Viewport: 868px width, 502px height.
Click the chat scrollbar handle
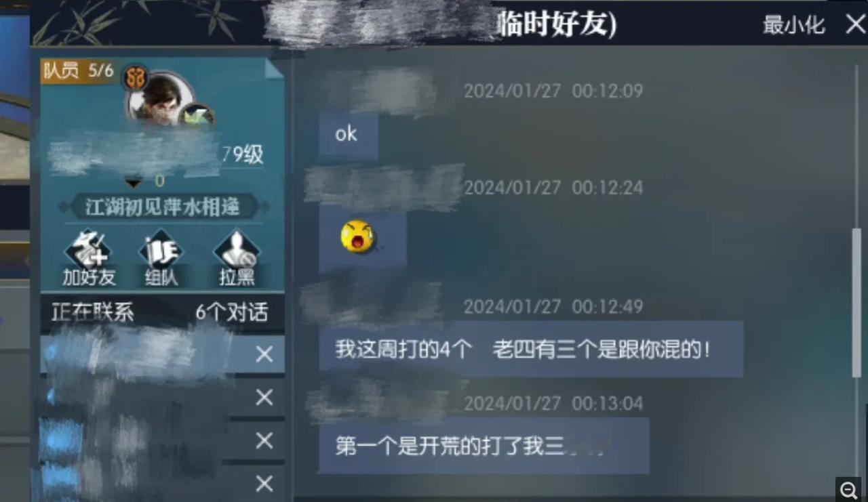[x=856, y=303]
